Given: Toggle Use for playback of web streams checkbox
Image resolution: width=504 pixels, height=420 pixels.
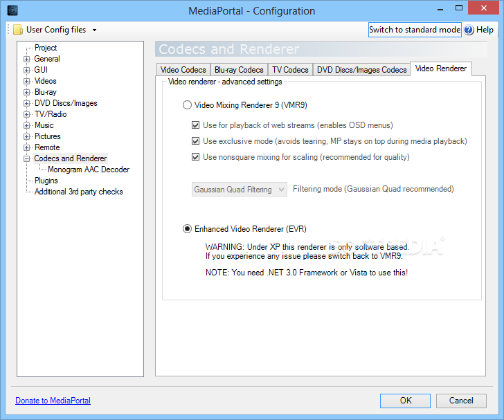Looking at the screenshot, I should (195, 125).
